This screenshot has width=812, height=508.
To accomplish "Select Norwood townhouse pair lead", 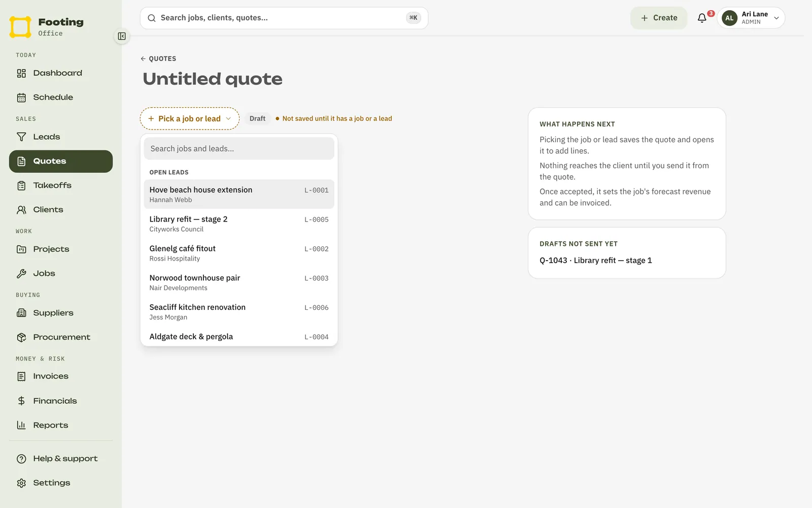I will (239, 282).
